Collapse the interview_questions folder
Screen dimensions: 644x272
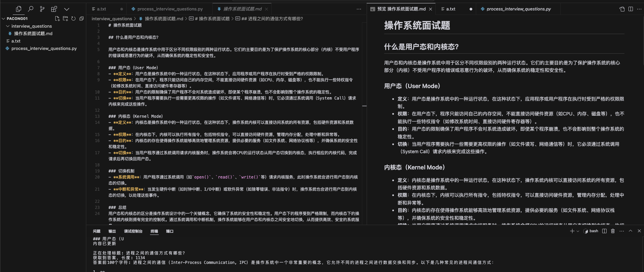[8, 26]
